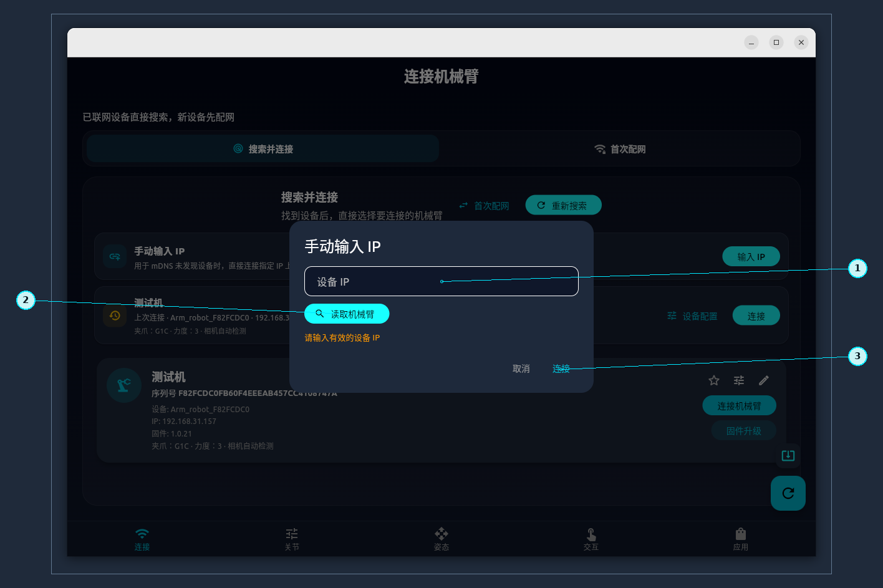Maximize the application window
Screen dimensions: 883x588
[x=776, y=42]
